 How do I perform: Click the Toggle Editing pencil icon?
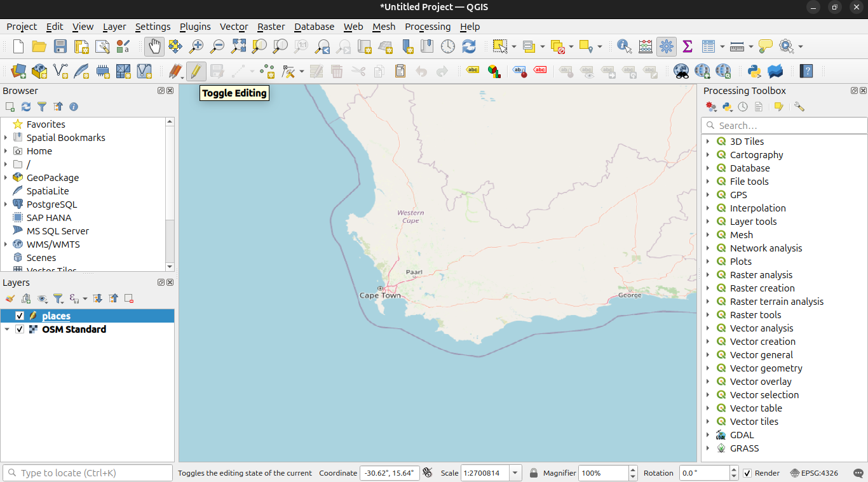click(196, 70)
